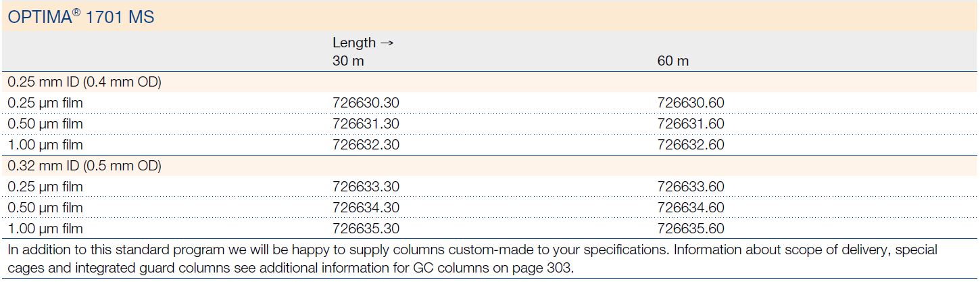This screenshot has width=980, height=282.
Task: Click part number 726635.60
Action: (x=691, y=229)
